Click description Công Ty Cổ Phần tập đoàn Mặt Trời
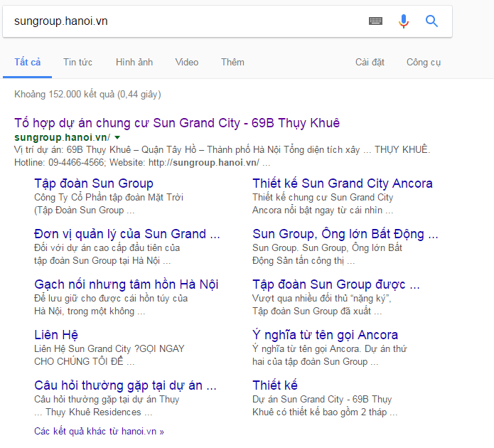Viewport: 494px width, 448px height. 109,203
